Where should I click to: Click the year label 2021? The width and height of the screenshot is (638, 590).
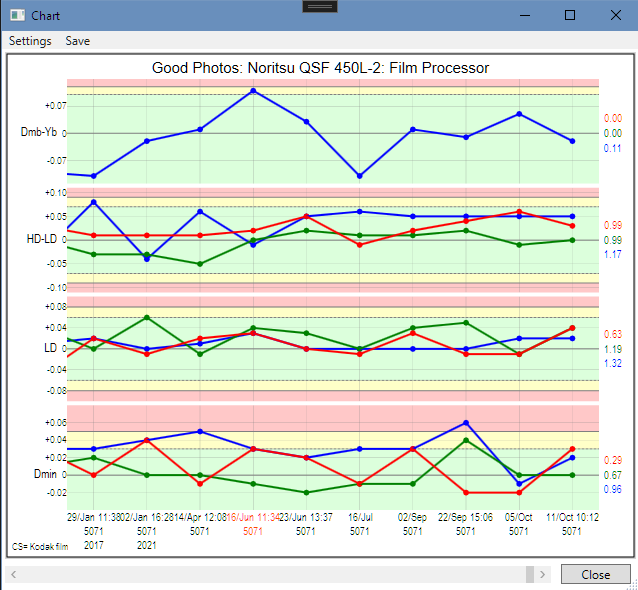pyautogui.click(x=146, y=545)
